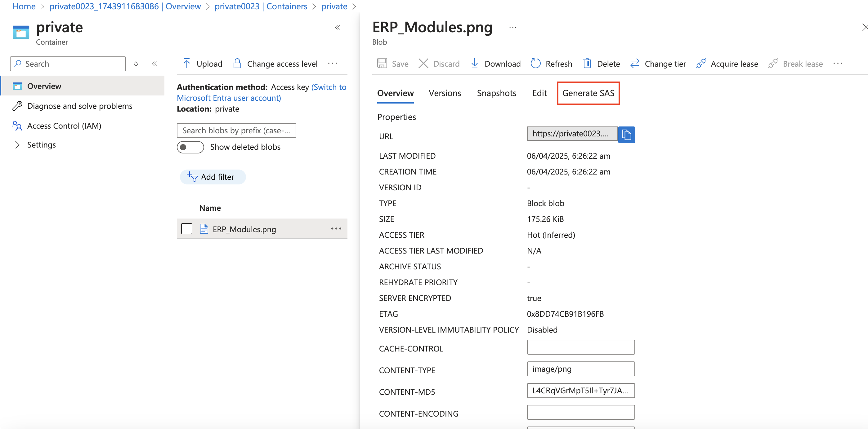Switch to Microsoft Entra user account
The width and height of the screenshot is (868, 429).
(262, 93)
